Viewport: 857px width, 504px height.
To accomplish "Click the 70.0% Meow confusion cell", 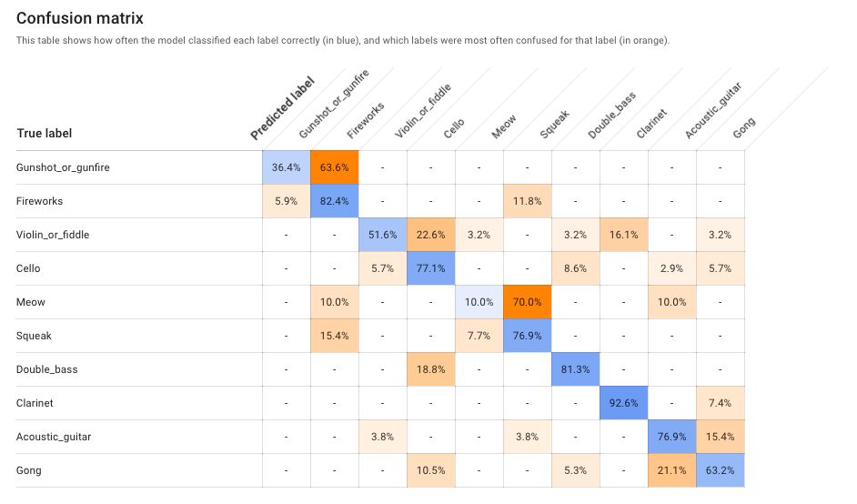I will coord(527,302).
